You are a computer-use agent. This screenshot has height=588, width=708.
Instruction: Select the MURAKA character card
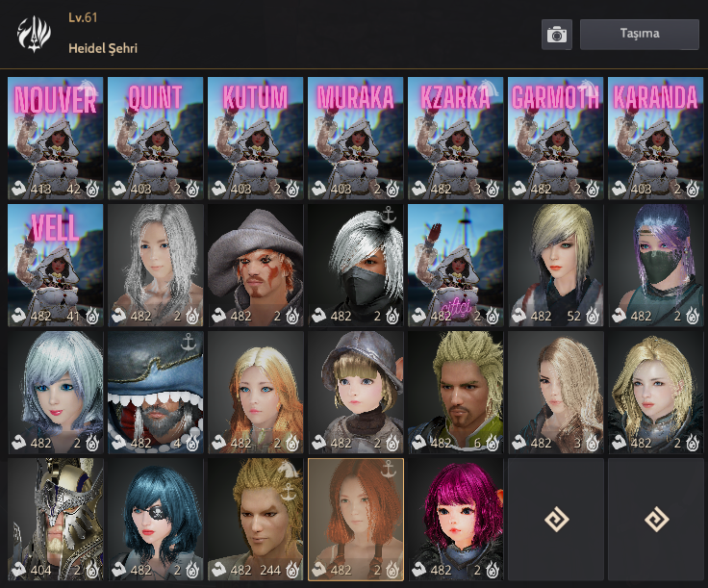click(x=355, y=139)
